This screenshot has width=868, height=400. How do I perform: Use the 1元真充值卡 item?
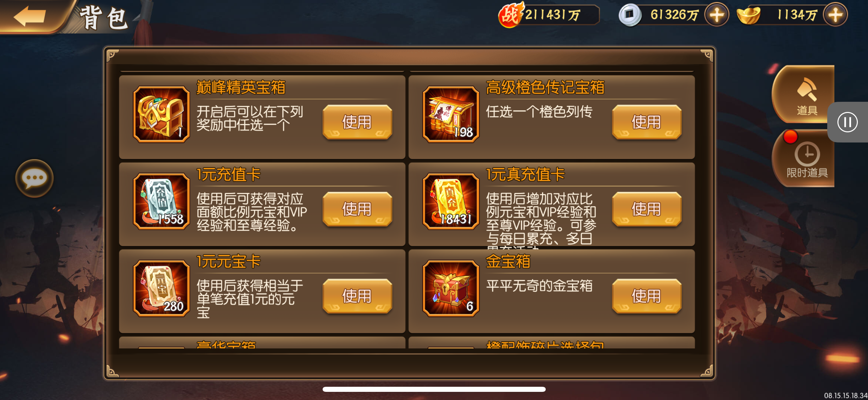[647, 209]
